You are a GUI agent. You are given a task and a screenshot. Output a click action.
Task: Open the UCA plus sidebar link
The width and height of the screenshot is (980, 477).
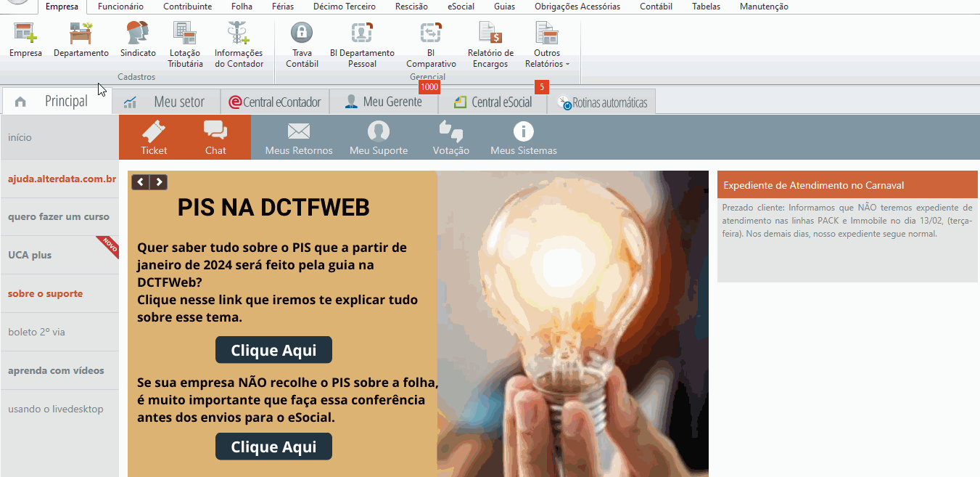click(x=59, y=255)
